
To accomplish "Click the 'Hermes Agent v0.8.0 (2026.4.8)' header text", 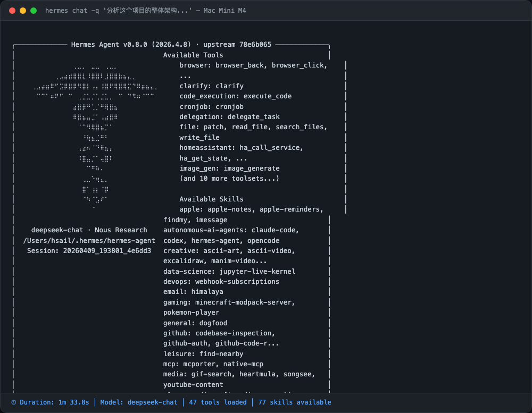I will tap(131, 45).
